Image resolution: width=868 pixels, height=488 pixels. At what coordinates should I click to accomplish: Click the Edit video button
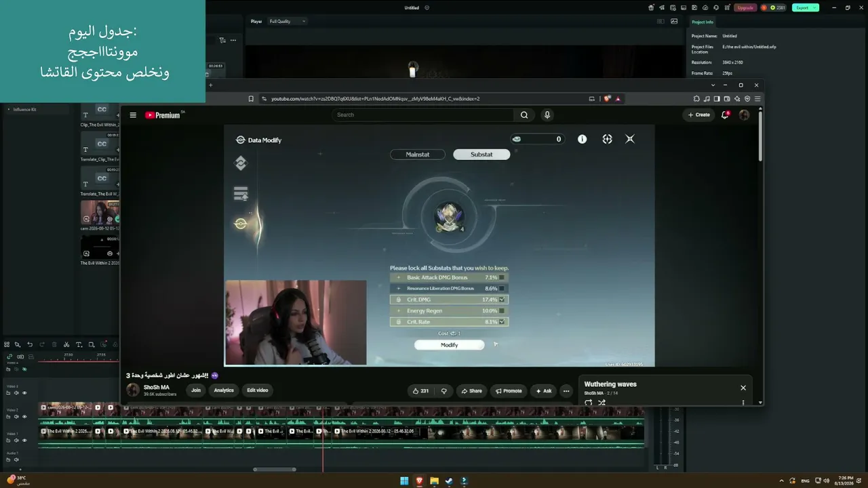pyautogui.click(x=258, y=390)
